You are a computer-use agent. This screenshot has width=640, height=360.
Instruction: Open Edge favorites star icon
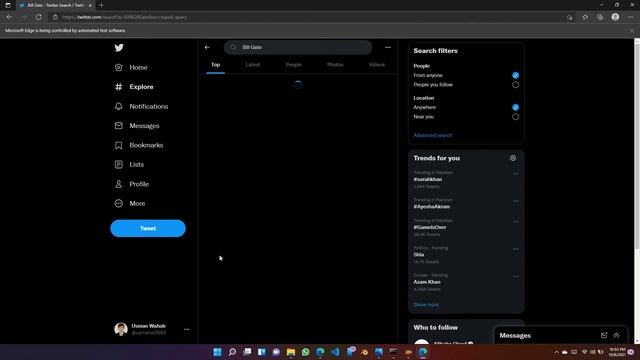click(x=585, y=17)
